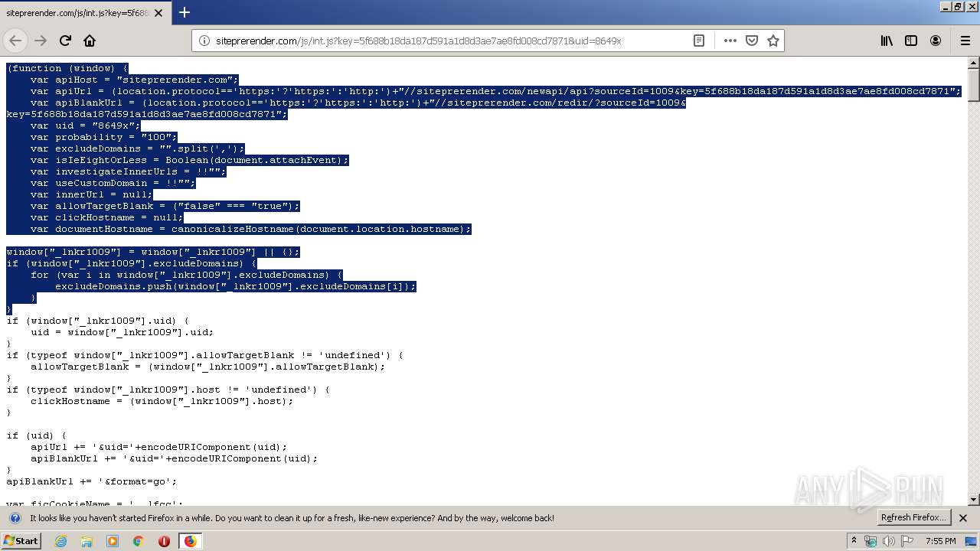Viewport: 980px width, 551px height.
Task: Open media player from taskbar
Action: (x=113, y=541)
